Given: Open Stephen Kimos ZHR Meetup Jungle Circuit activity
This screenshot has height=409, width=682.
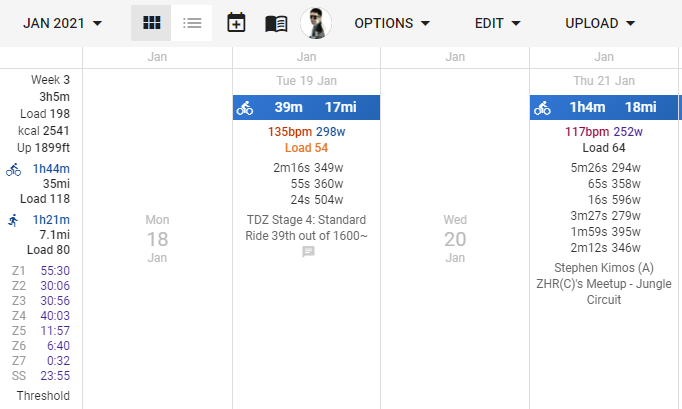Looking at the screenshot, I should pyautogui.click(x=604, y=283).
